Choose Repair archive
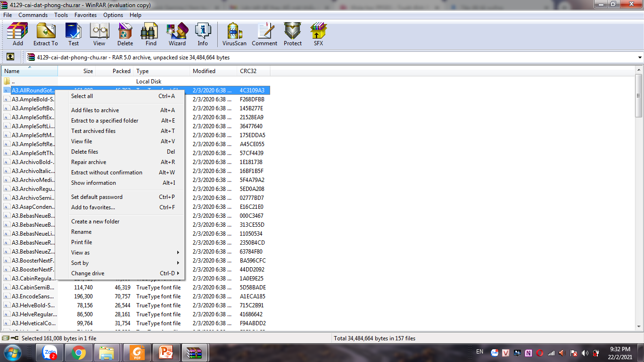644x362 pixels. pos(119,162)
